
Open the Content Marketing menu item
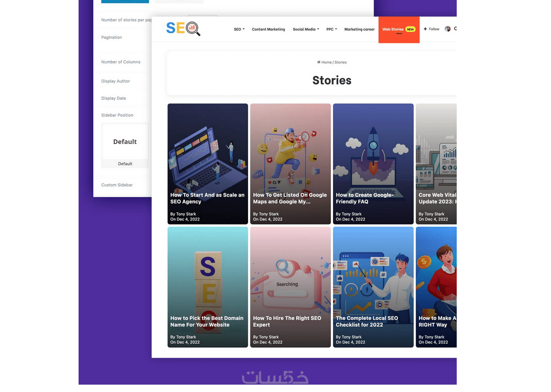click(268, 29)
